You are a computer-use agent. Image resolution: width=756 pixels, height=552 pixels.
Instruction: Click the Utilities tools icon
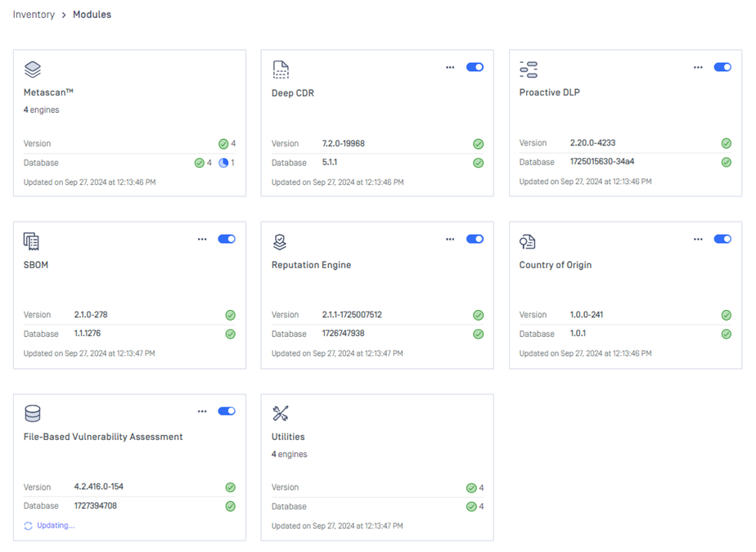coord(280,413)
